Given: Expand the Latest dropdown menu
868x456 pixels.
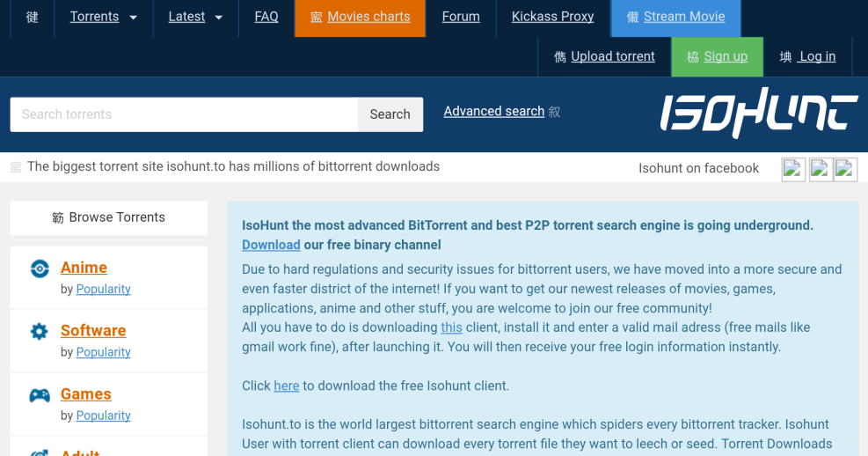Looking at the screenshot, I should click(195, 17).
